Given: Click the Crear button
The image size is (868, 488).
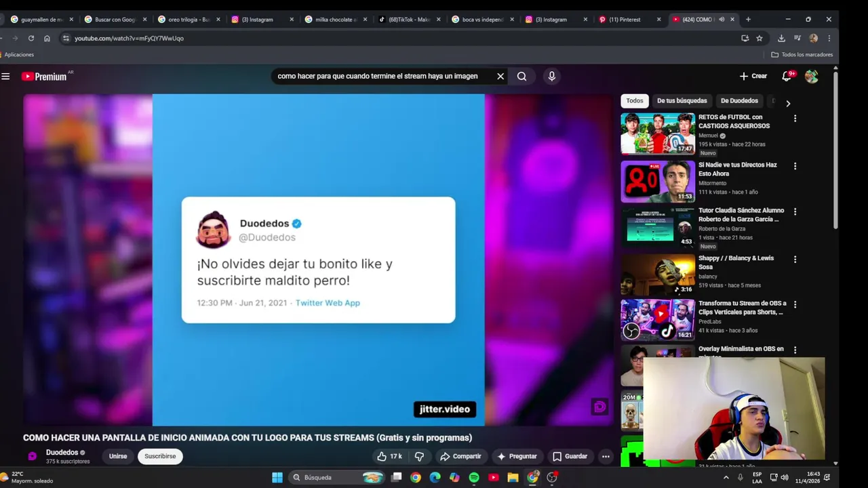Looking at the screenshot, I should (753, 77).
